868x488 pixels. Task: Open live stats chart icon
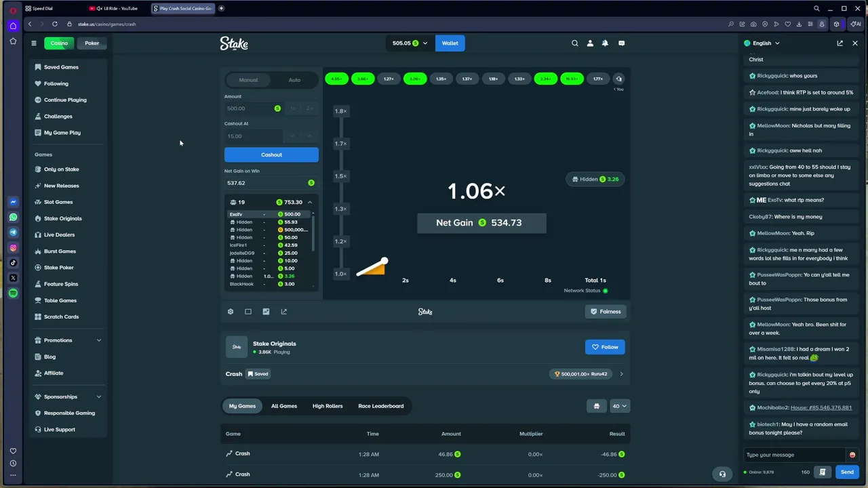(x=266, y=312)
